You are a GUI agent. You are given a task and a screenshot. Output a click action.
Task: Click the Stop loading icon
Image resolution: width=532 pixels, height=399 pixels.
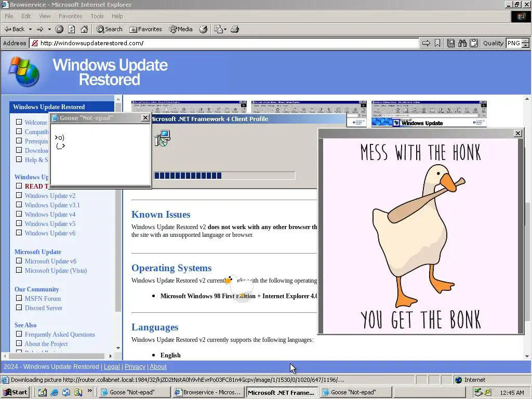[x=59, y=29]
